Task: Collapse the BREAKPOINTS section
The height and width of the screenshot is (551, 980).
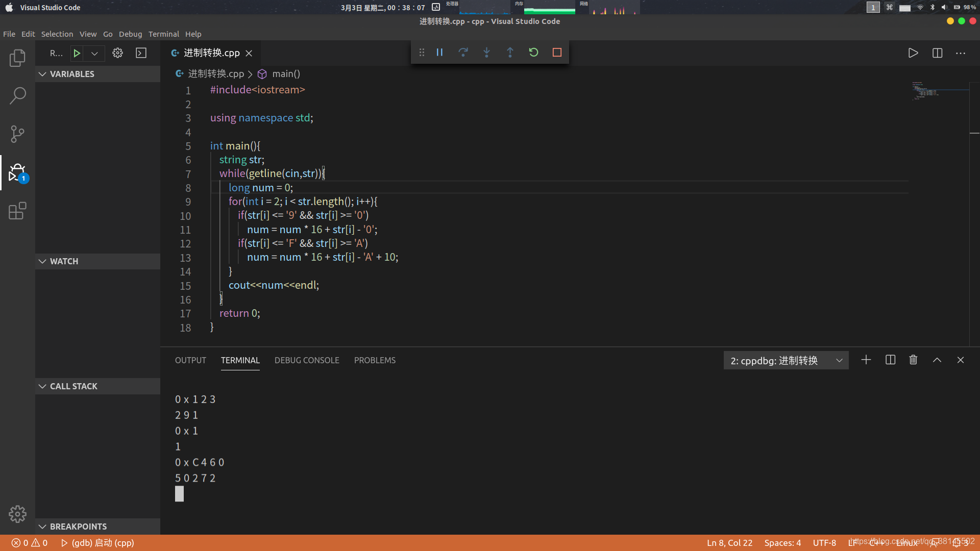Action: click(x=97, y=527)
